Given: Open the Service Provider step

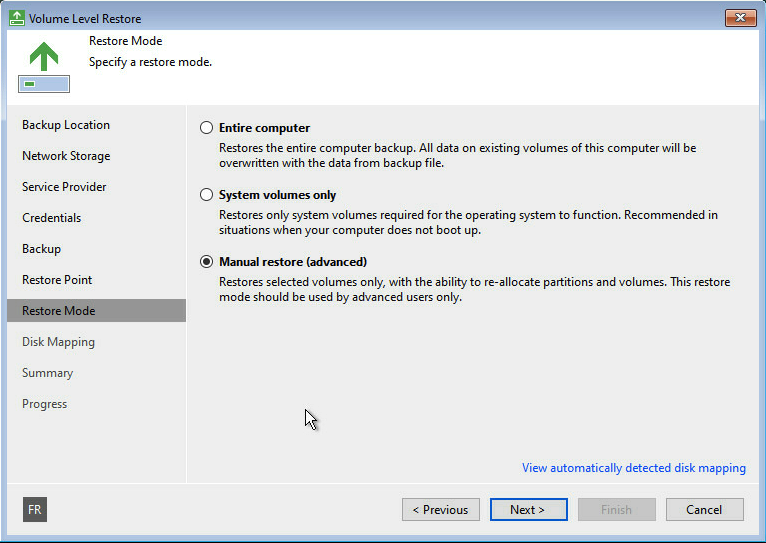Looking at the screenshot, I should click(64, 187).
